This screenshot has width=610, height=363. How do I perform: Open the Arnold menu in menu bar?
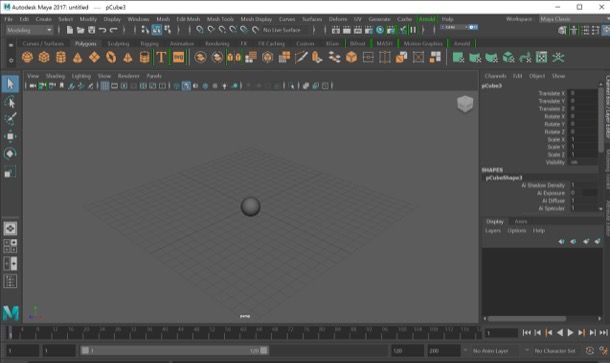coord(427,19)
